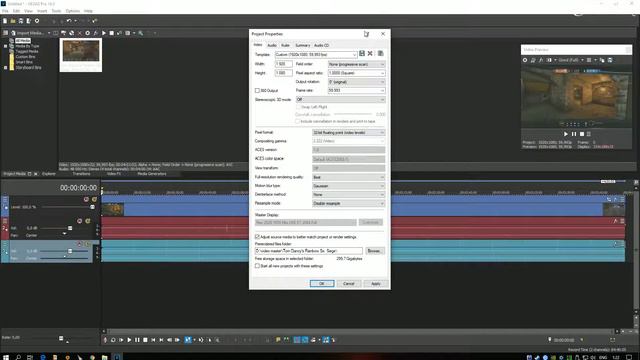This screenshot has width=640, height=360.
Task: Open the File menu
Action: (5, 11)
